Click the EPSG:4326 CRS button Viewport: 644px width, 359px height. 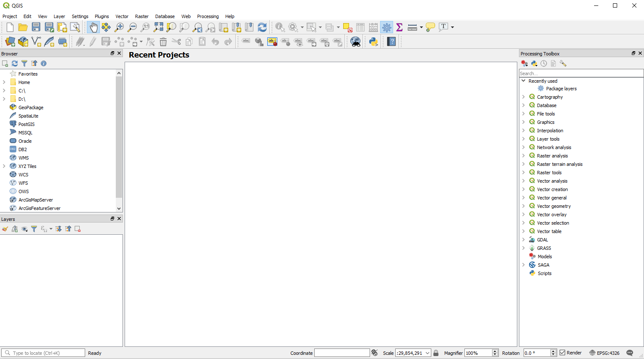coord(604,353)
